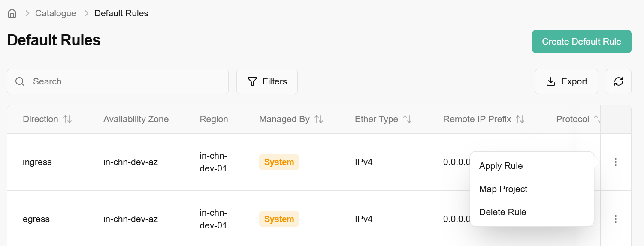Click the home icon in breadcrumb
The image size is (644, 246).
click(12, 13)
